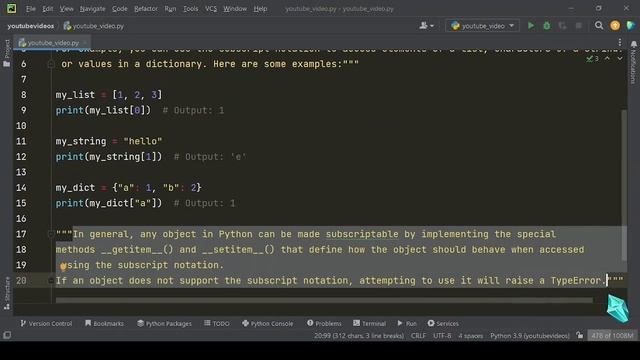Open Services tool window

tap(443, 323)
